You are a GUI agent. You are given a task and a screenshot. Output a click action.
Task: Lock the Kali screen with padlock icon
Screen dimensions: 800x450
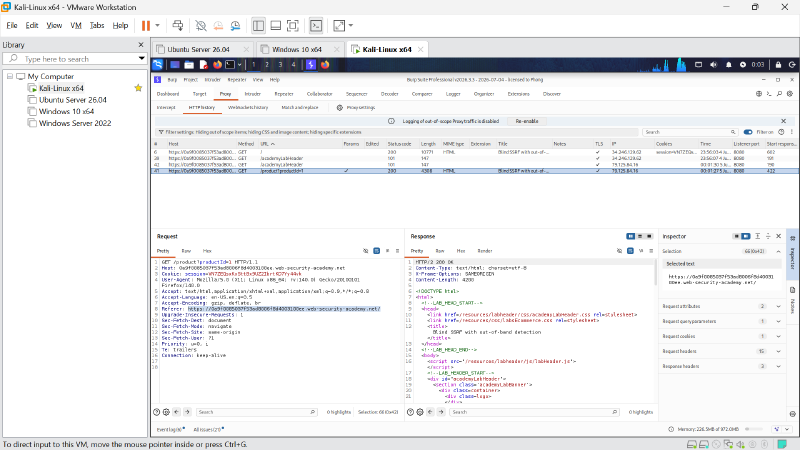pos(778,65)
